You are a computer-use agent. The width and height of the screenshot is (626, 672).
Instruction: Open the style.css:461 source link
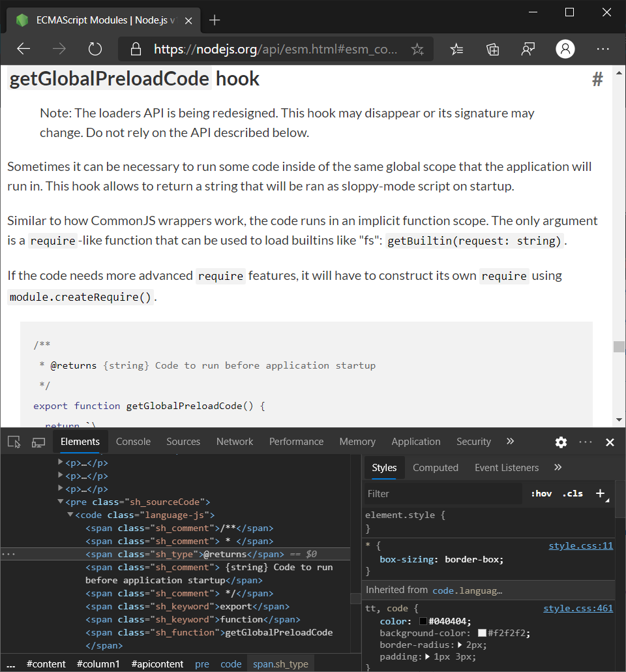coord(578,608)
